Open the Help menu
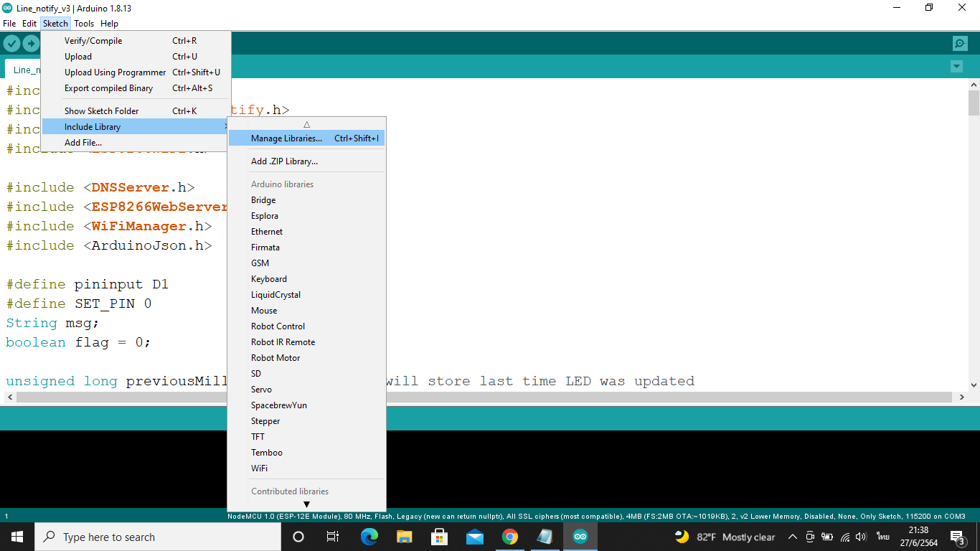 pos(109,24)
